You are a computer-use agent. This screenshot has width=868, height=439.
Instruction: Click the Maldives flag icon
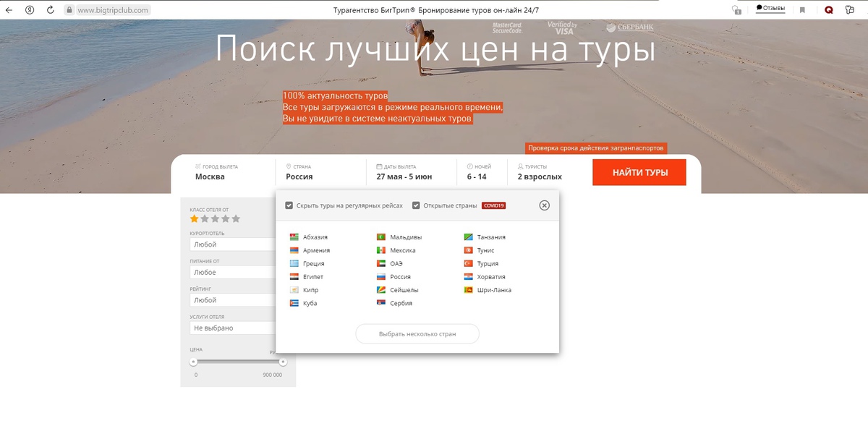pos(381,237)
